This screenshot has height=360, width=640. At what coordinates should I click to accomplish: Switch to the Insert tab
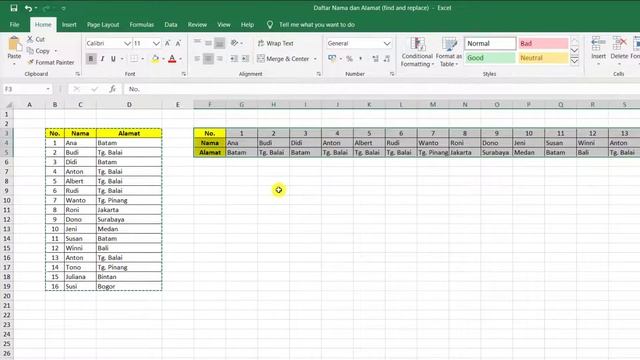[x=69, y=24]
